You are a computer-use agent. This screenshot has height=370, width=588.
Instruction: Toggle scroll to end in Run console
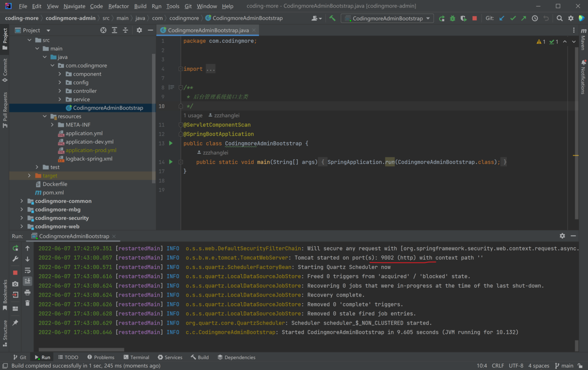click(x=28, y=281)
